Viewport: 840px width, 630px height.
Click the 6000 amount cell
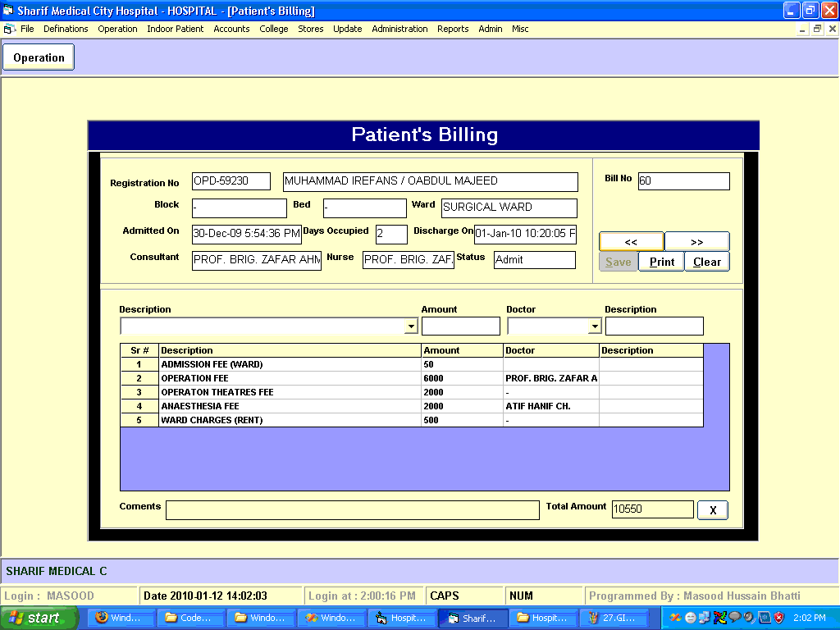[x=463, y=378]
